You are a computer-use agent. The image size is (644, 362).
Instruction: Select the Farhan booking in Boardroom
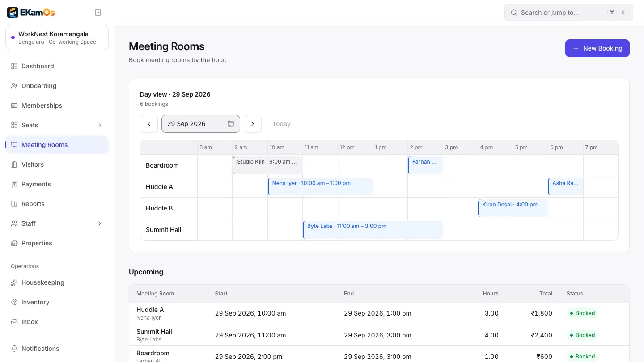click(425, 165)
